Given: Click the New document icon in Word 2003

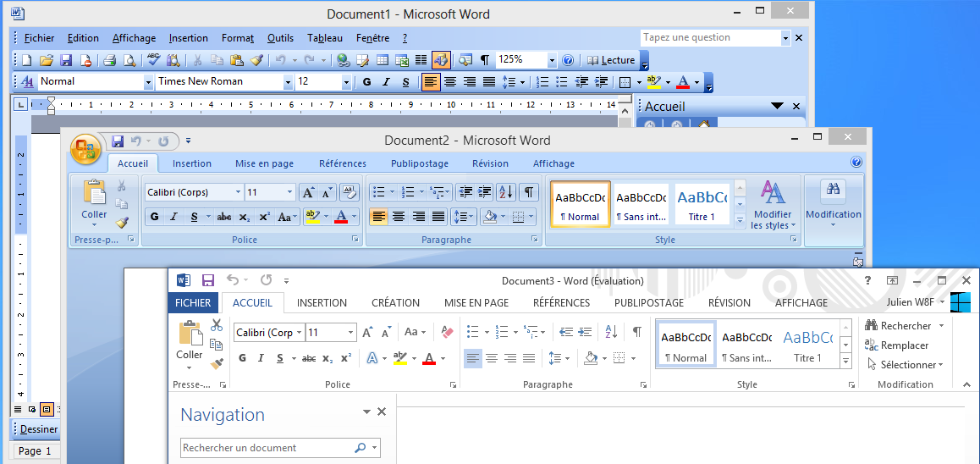Looking at the screenshot, I should 26,60.
